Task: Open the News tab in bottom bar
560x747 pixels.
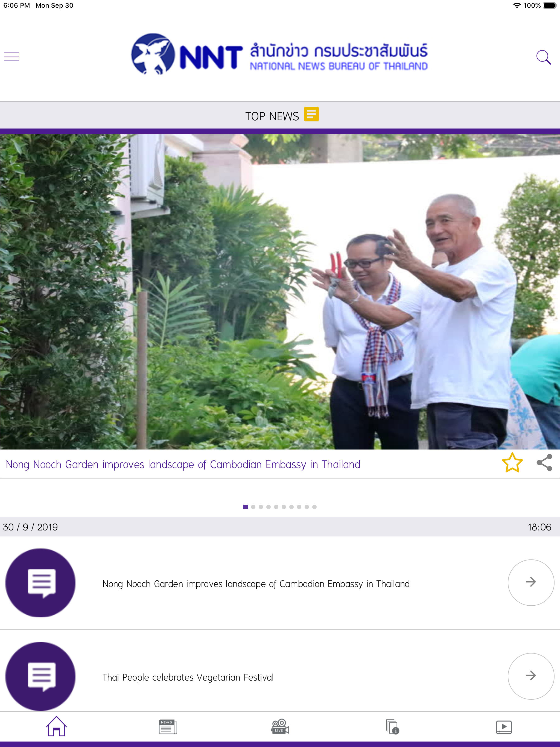Action: click(x=168, y=726)
